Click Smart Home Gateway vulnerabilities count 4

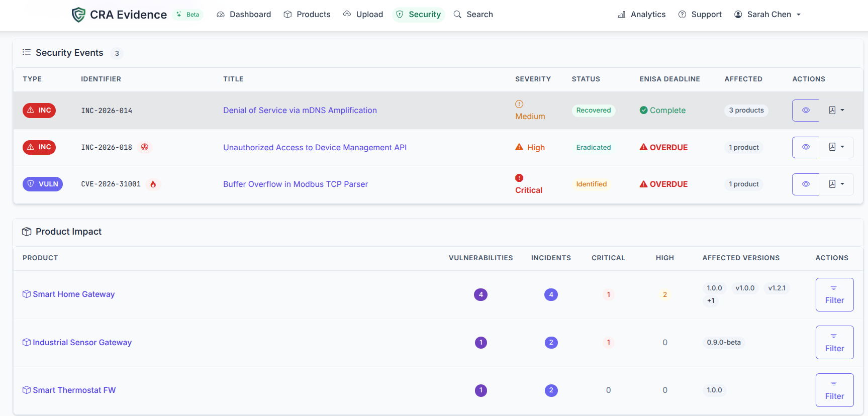[x=481, y=295]
